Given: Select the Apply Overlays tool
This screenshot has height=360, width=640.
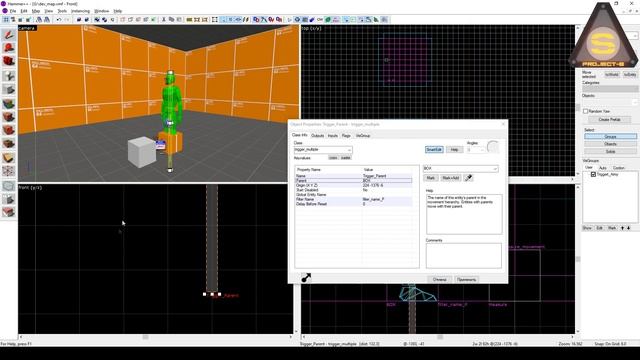Looking at the screenshot, I should [x=8, y=144].
